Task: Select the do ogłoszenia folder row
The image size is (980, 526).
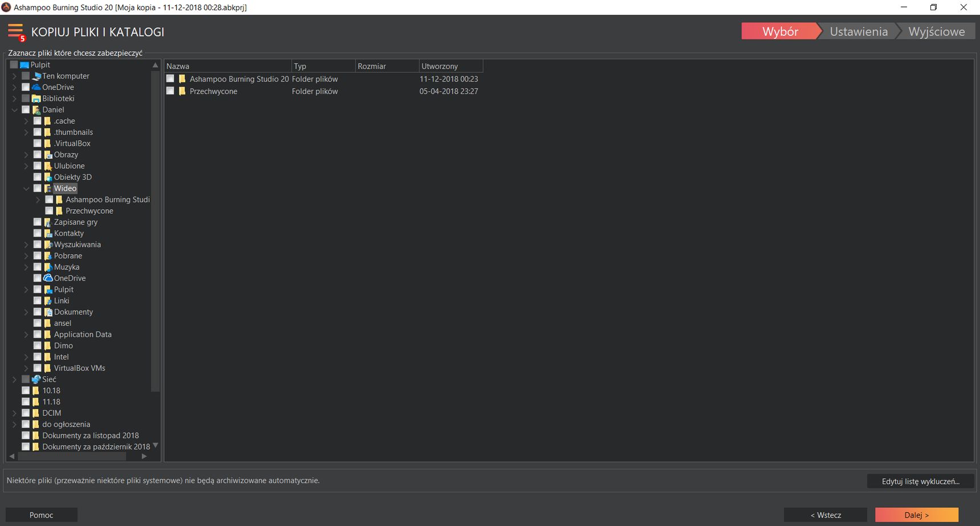Action: pyautogui.click(x=66, y=425)
